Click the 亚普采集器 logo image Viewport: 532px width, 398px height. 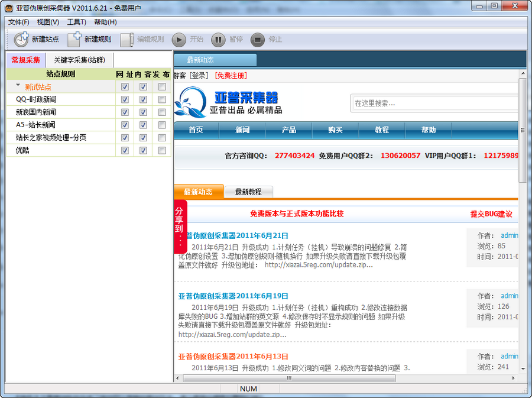[228, 102]
